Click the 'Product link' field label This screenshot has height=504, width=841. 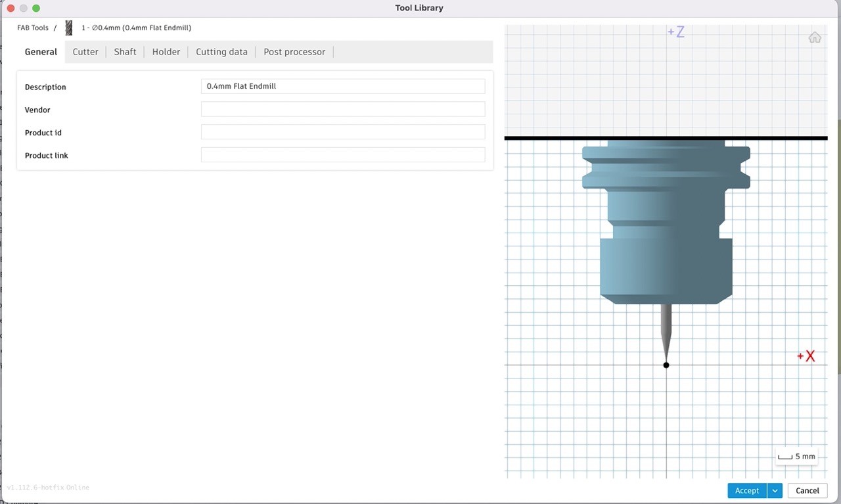[x=47, y=156]
